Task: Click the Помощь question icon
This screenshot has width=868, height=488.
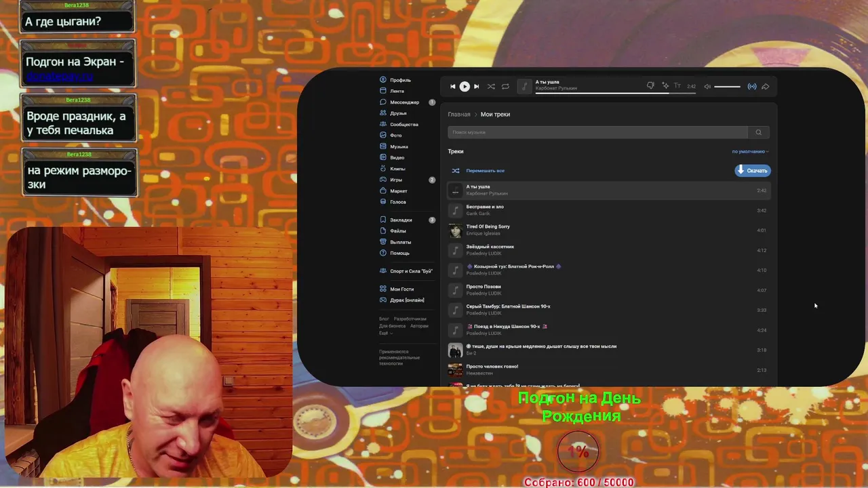Action: click(x=383, y=253)
